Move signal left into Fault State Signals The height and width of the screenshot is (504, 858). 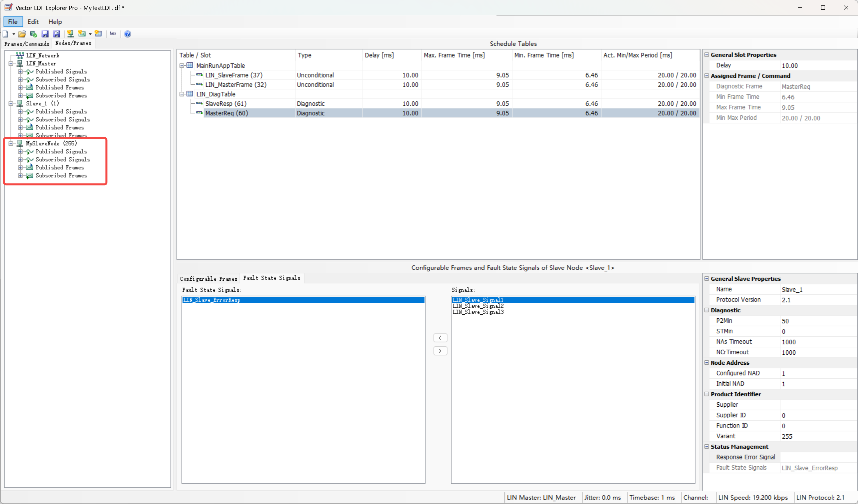[x=440, y=338]
